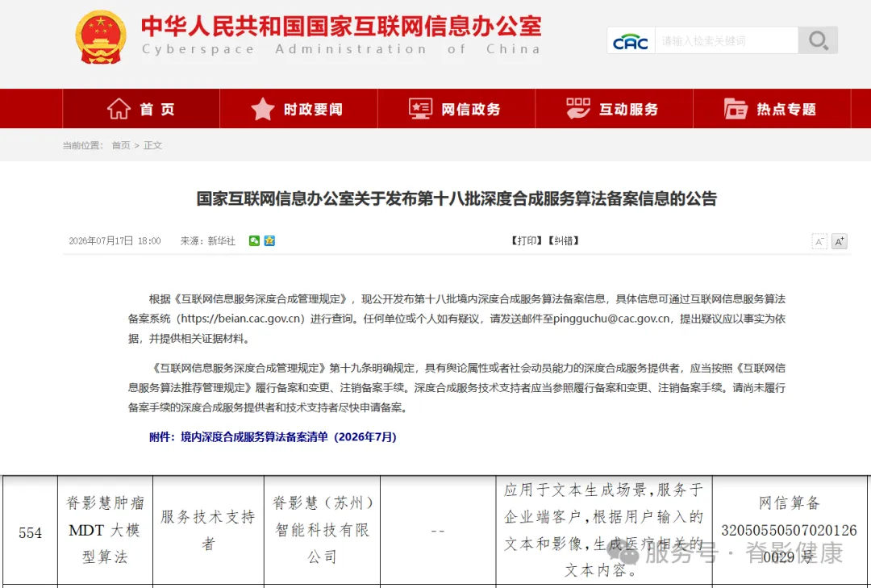Share article via Qzone star icon
871x588 pixels.
[x=269, y=240]
